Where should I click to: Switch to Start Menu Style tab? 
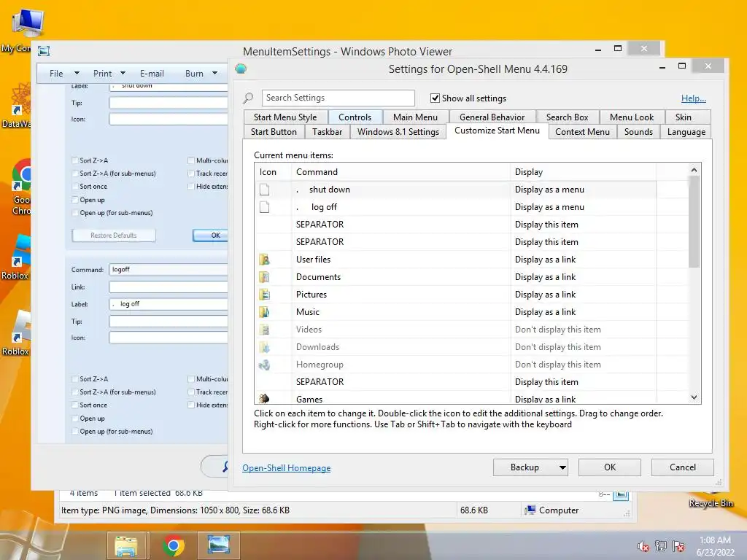pyautogui.click(x=285, y=117)
